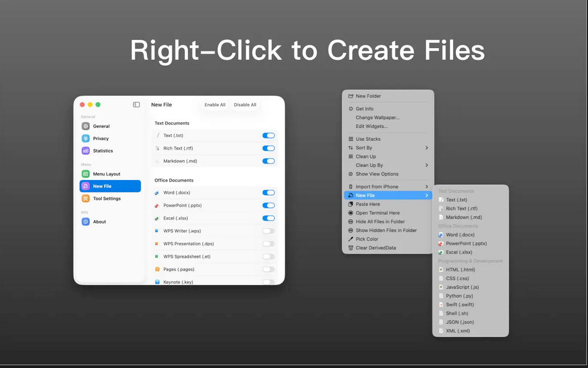Enable the WPS Spreadsheet (.et) toggle
Screen dimensions: 588x368
[268, 257]
